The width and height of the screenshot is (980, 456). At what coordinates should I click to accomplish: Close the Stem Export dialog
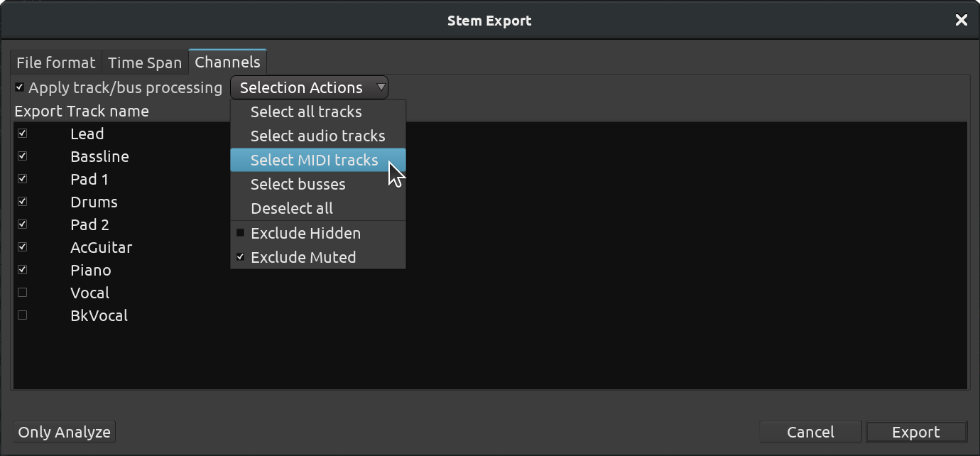(962, 21)
